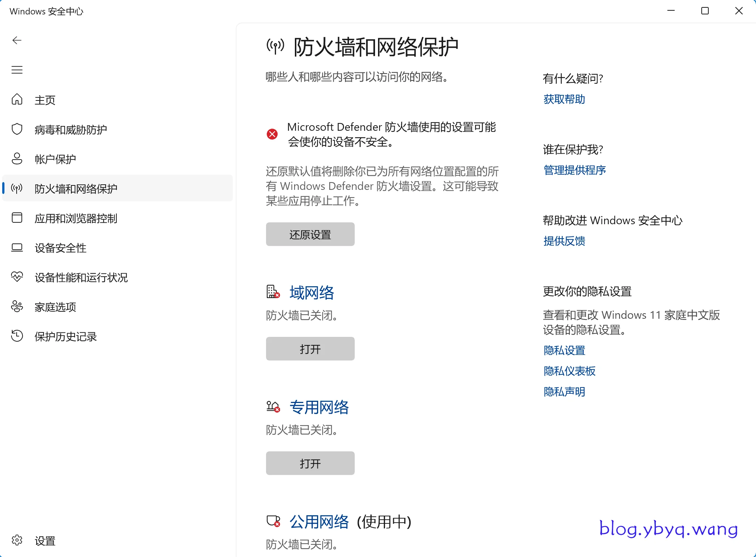Open 专用网络 firewall settings

tap(319, 407)
